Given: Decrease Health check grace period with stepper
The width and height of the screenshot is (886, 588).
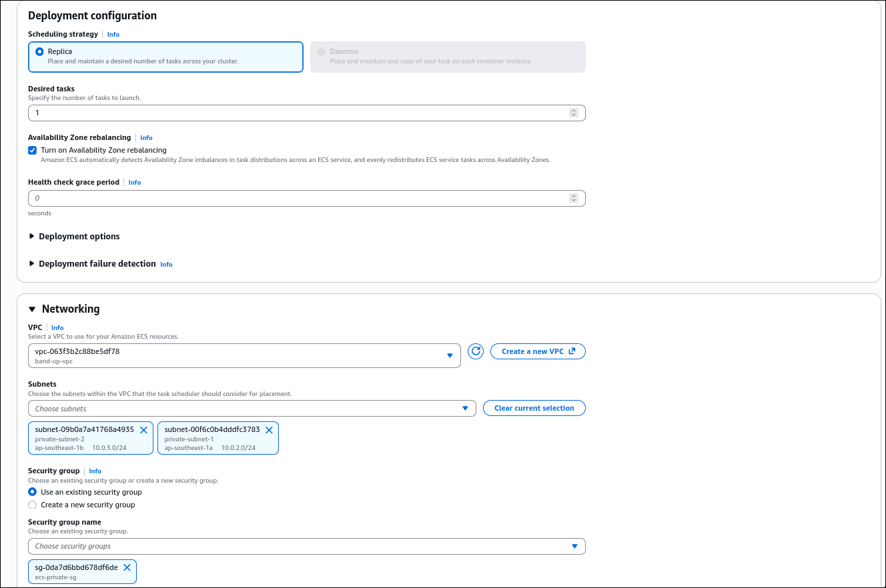Looking at the screenshot, I should pyautogui.click(x=573, y=201).
